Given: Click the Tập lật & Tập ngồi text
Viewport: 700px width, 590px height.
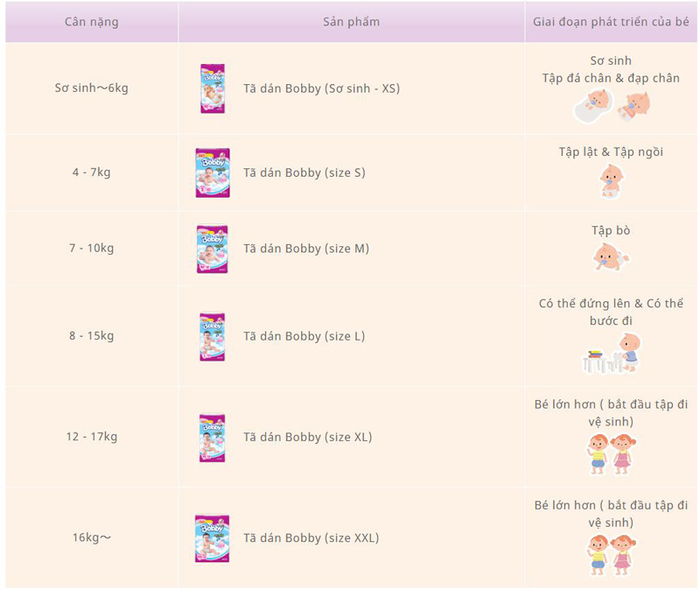Looking at the screenshot, I should click(611, 152).
